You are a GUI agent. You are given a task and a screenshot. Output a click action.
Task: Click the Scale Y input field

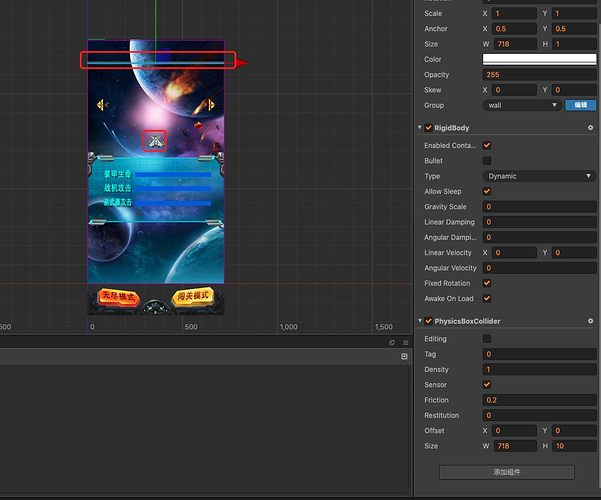point(574,13)
